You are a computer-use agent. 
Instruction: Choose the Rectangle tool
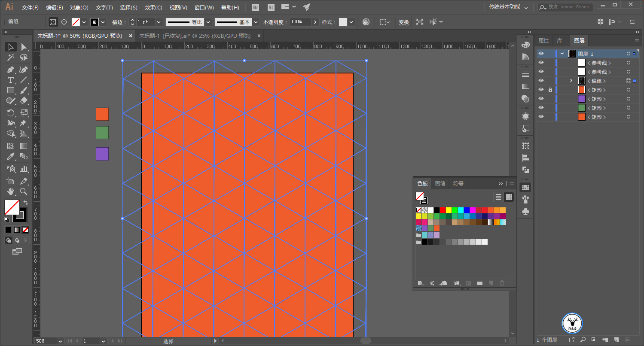11,90
